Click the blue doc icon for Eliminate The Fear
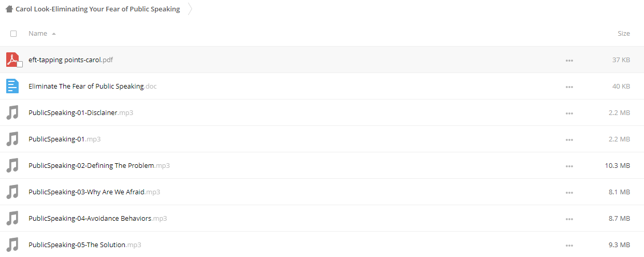This screenshot has height=257, width=644. point(12,86)
